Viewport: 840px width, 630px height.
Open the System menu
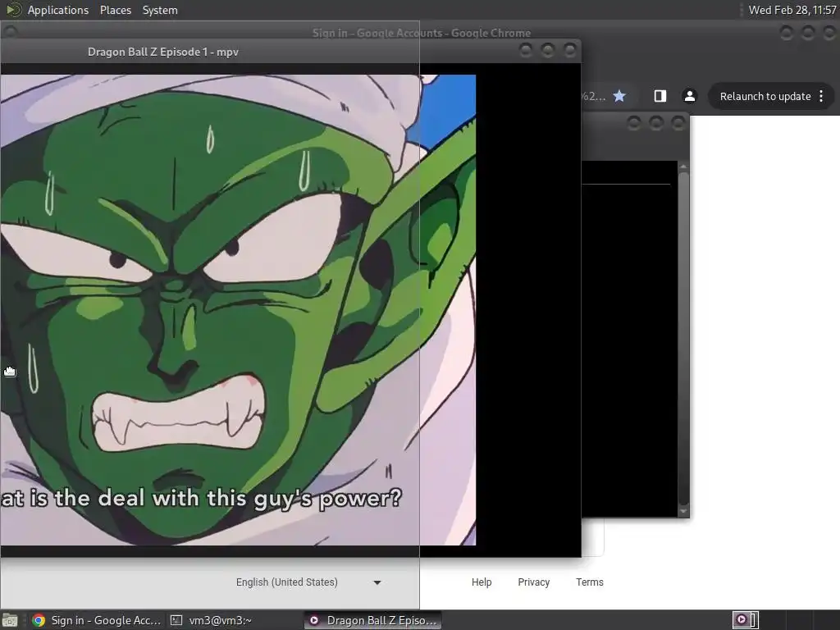160,10
